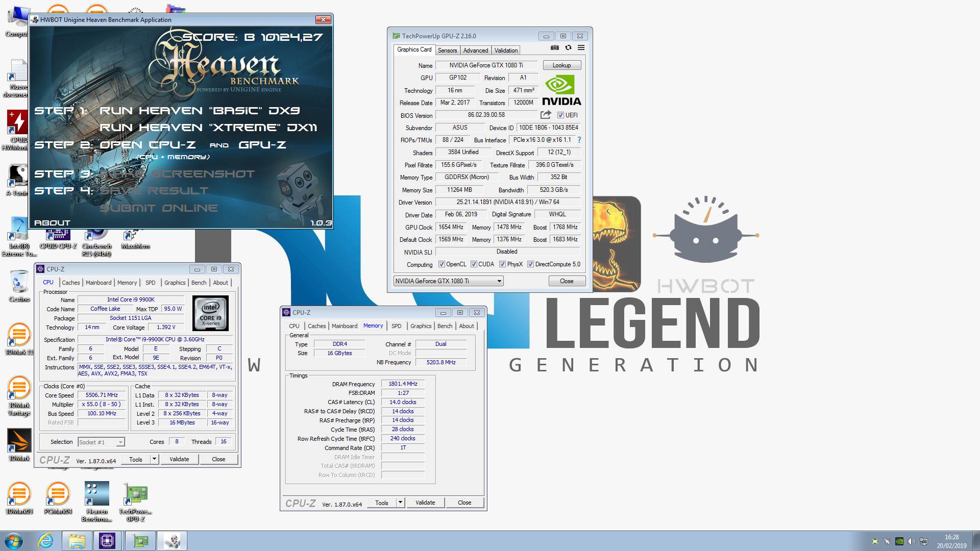Click Core Voltage value 1.392 V

tap(166, 328)
